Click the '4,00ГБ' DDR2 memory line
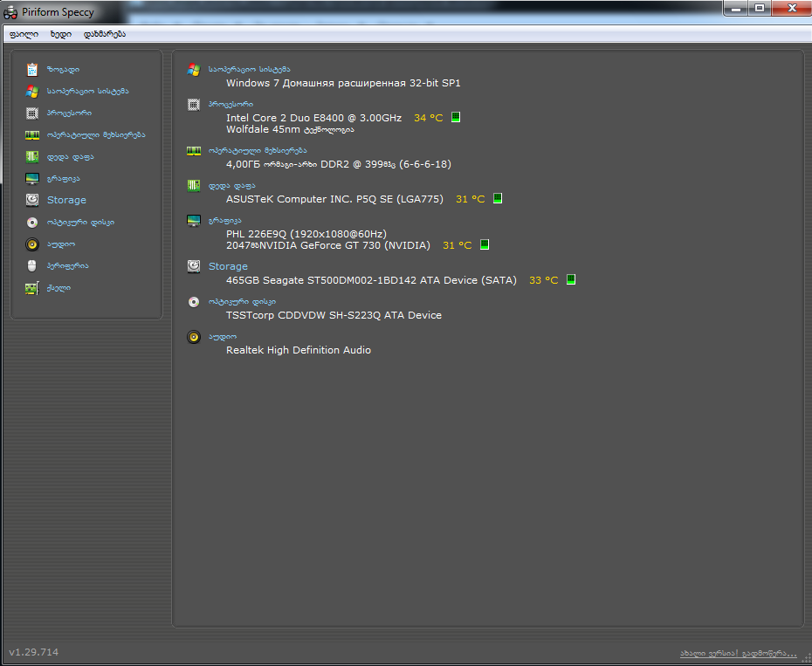The image size is (812, 666). point(339,164)
